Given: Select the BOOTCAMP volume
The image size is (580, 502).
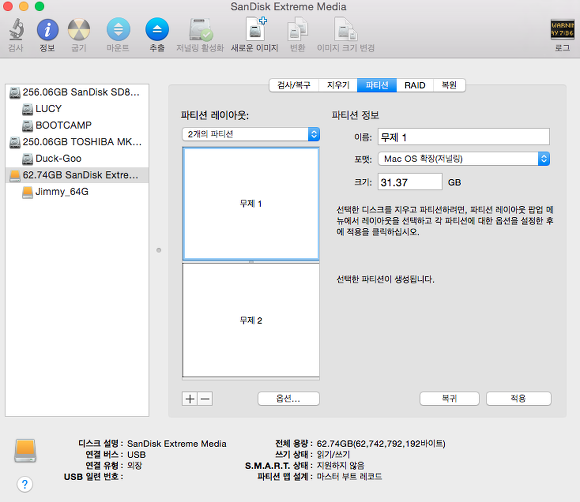Looking at the screenshot, I should 77,125.
